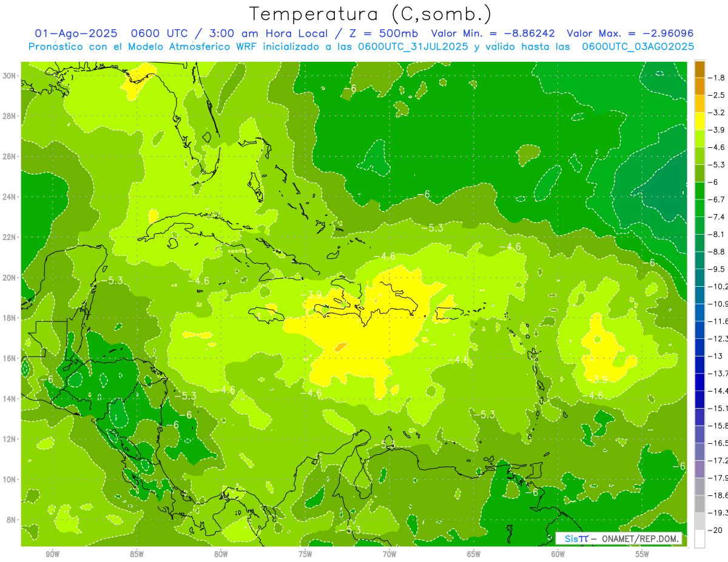Click colorbar legend value "-15.1"
Screen dimensions: 728x562
pos(718,408)
